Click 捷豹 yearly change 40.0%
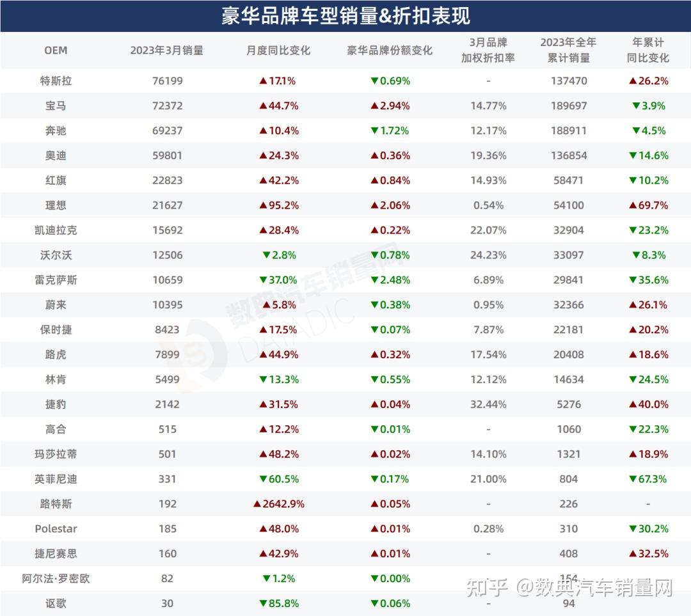Image resolution: width=691 pixels, height=616 pixels. 649,404
